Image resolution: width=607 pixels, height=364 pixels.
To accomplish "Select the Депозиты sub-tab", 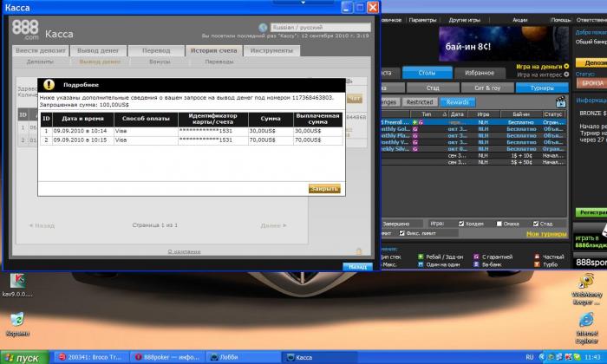I will pyautogui.click(x=40, y=62).
